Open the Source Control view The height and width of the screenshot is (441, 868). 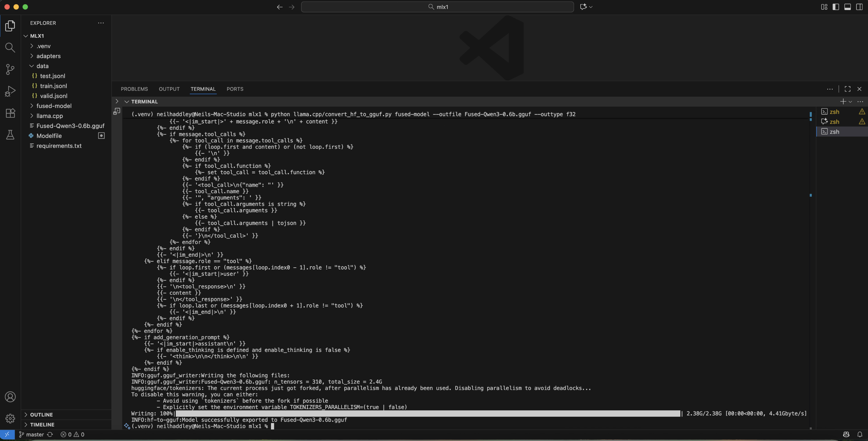point(10,69)
